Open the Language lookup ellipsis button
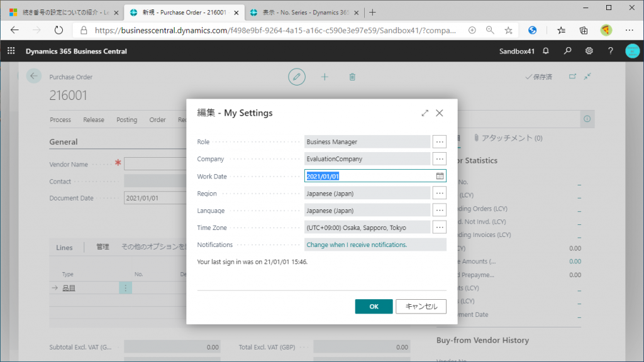Viewport: 644px width, 362px height. click(440, 210)
